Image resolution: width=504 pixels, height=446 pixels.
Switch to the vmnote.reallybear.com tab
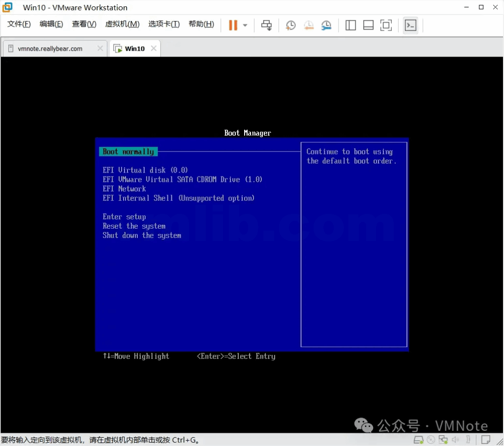50,49
